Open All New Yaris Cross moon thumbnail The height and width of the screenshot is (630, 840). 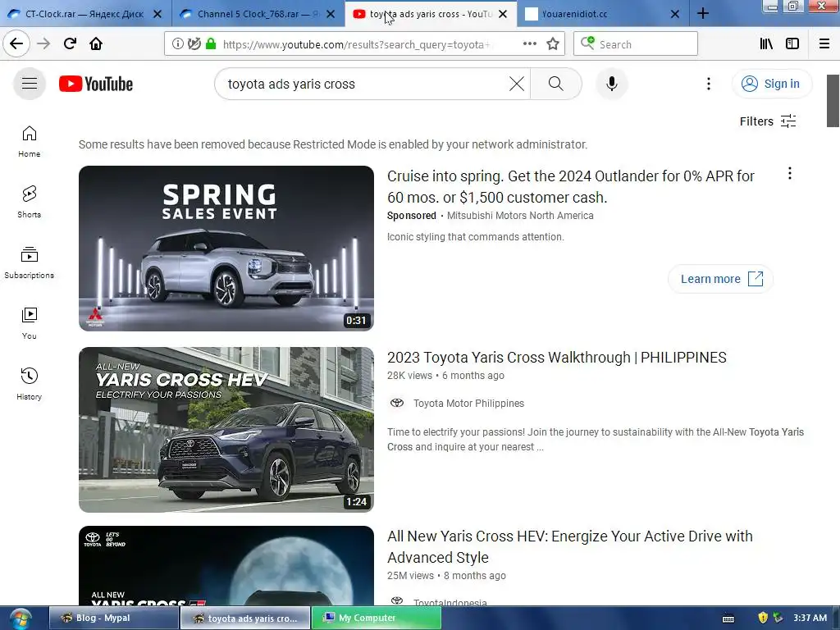point(226,566)
